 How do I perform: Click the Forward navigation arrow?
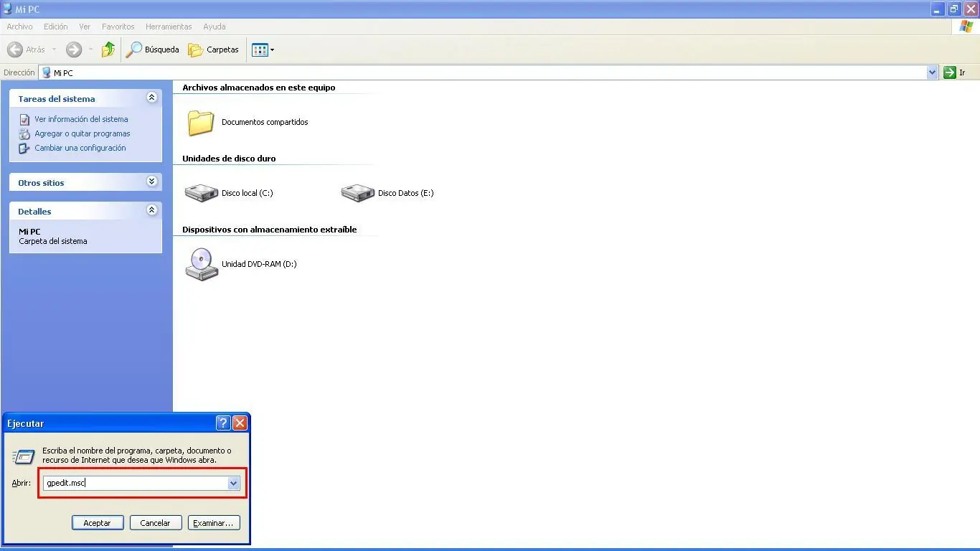pyautogui.click(x=73, y=50)
